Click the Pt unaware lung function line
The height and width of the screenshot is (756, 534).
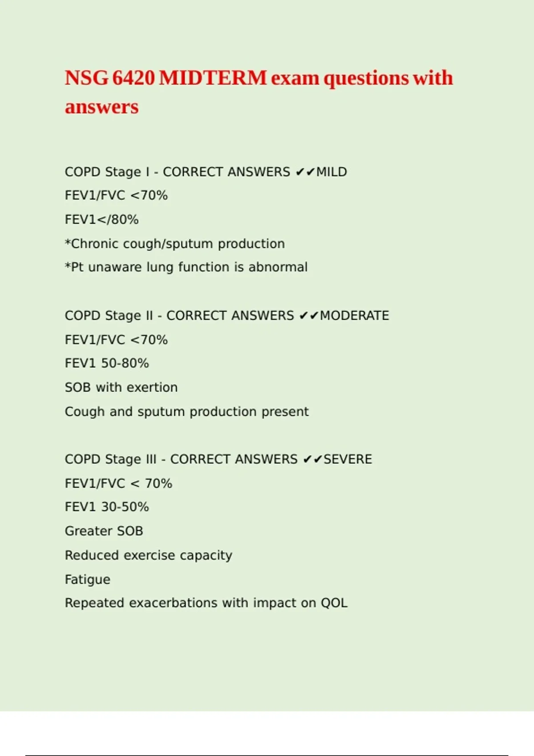pos(186,267)
